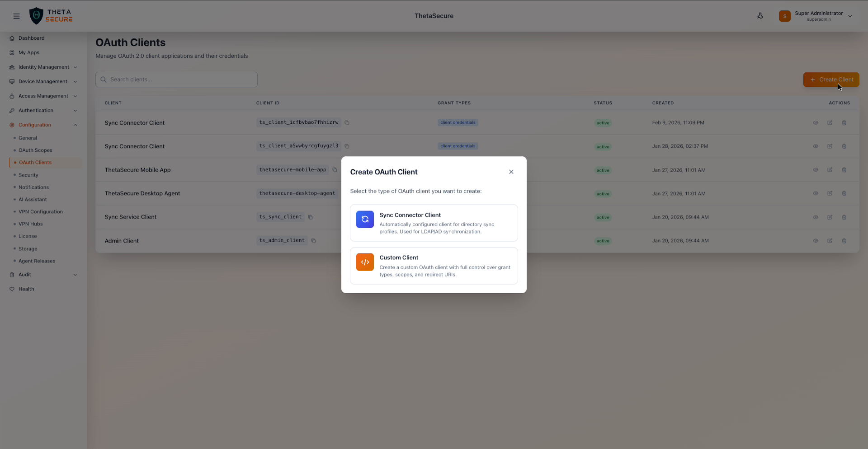This screenshot has height=449, width=868.
Task: Select the Custom Client code icon
Action: pyautogui.click(x=365, y=262)
